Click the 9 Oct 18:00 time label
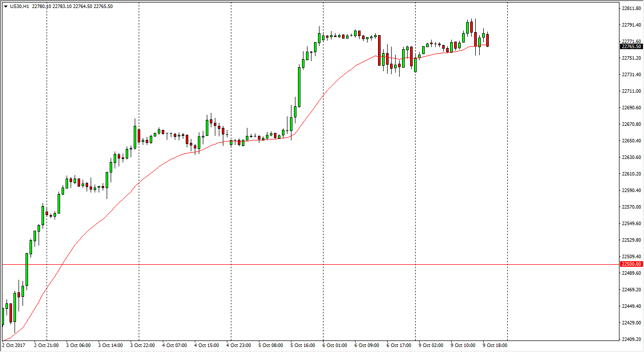644x352 pixels. [x=495, y=345]
